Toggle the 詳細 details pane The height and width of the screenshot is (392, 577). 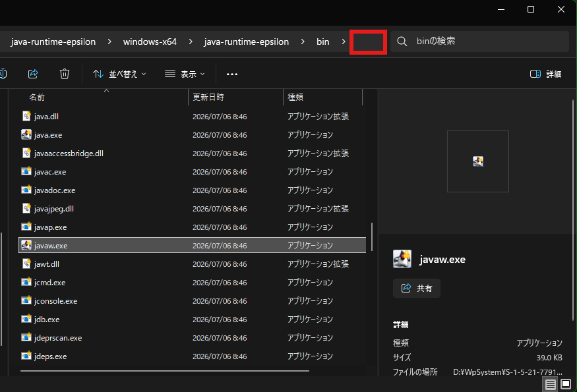546,74
